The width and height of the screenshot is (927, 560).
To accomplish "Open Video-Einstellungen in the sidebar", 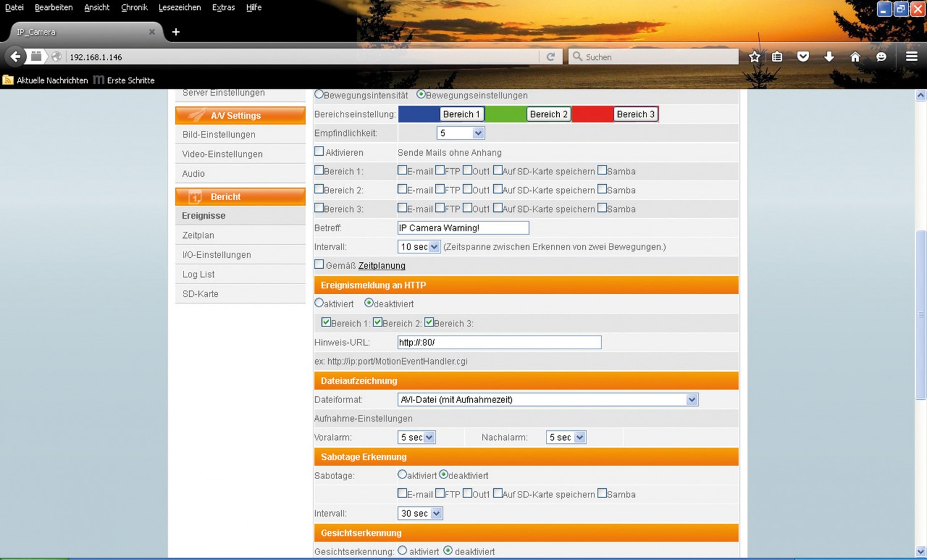I will 222,155.
